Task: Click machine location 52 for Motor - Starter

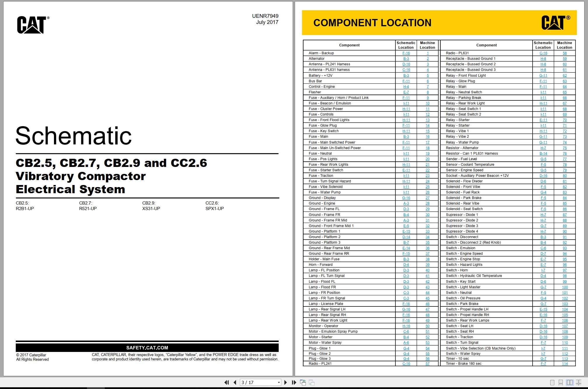Action: tap(428, 337)
